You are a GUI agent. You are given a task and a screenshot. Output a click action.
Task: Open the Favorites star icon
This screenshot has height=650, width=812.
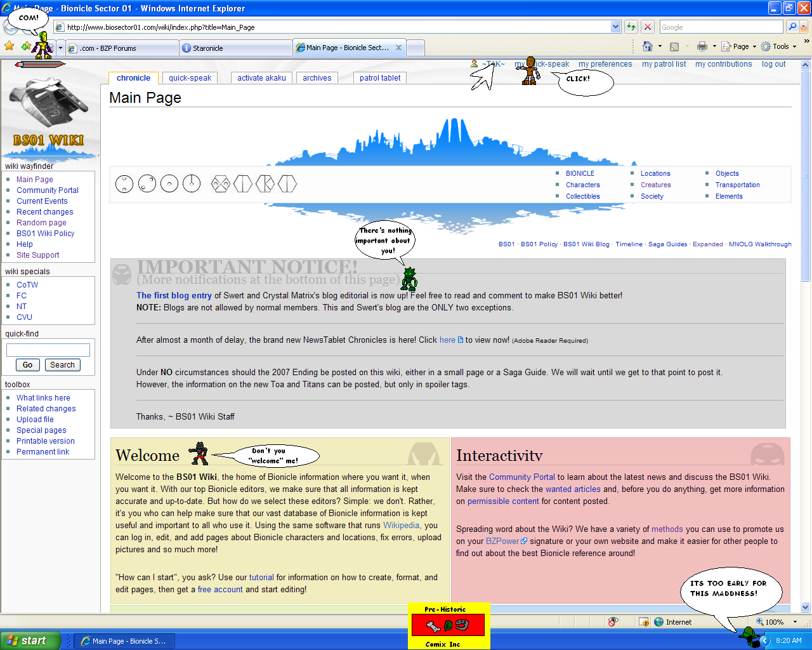pos(9,46)
